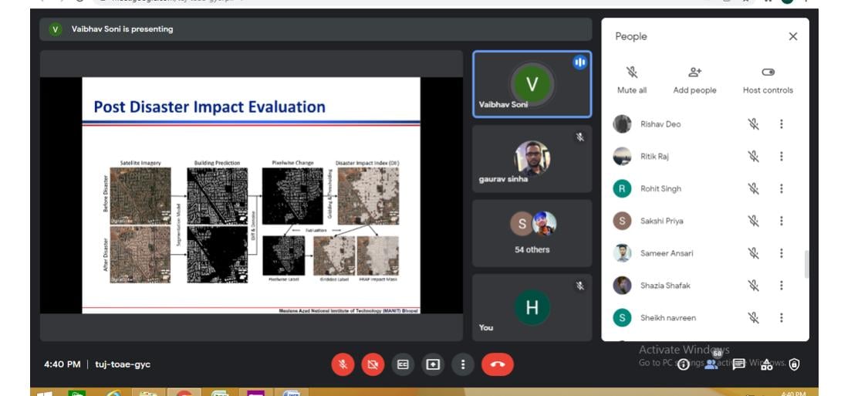Open more options for Rohit Singh
This screenshot has height=396, width=868.
pos(781,188)
